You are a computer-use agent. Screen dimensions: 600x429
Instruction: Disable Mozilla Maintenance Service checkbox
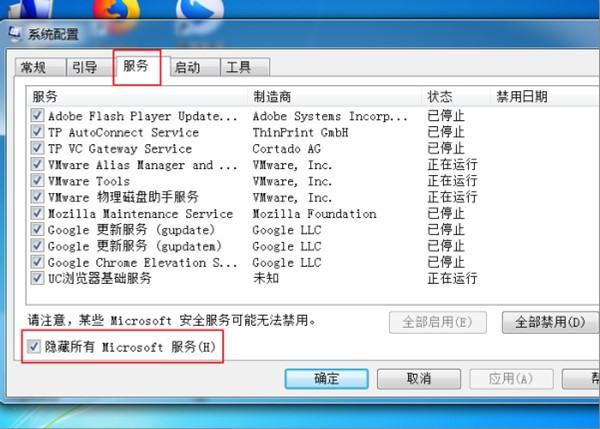[37, 213]
